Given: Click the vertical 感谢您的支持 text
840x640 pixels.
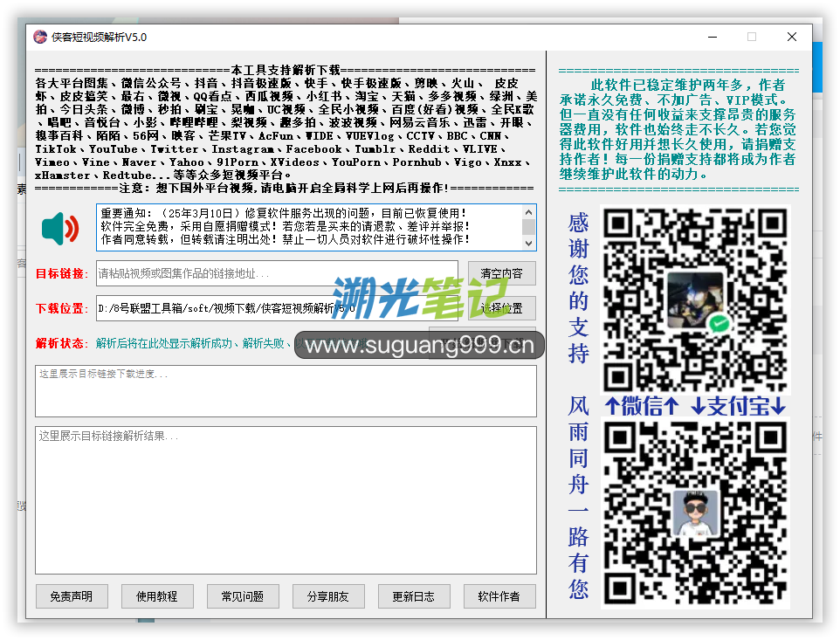Looking at the screenshot, I should (x=579, y=287).
